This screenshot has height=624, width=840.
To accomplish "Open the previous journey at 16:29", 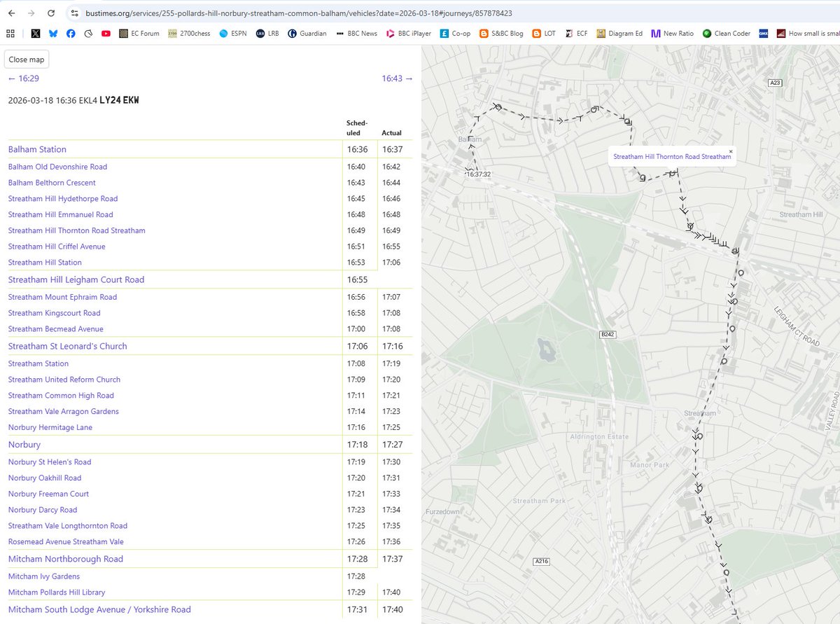I will click(22, 78).
